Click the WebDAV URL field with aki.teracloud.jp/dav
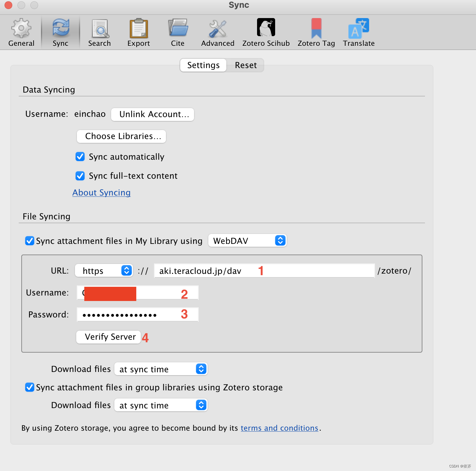Screen dimensions: 476x471 264,271
